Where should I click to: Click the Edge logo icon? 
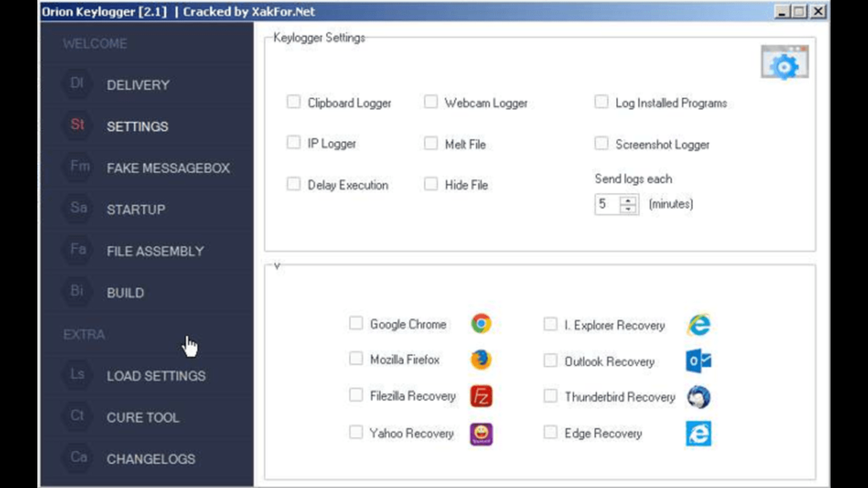click(698, 433)
